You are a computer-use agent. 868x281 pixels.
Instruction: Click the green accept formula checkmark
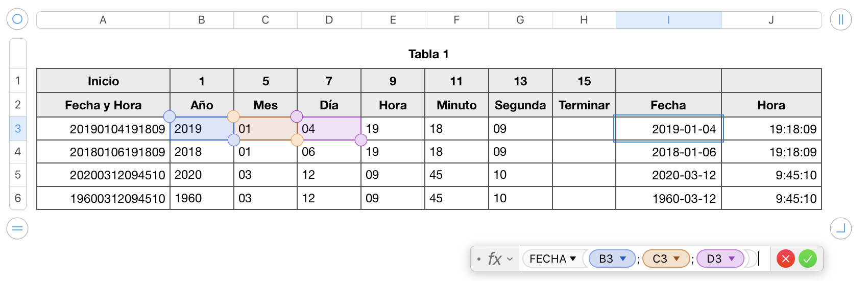(x=808, y=259)
